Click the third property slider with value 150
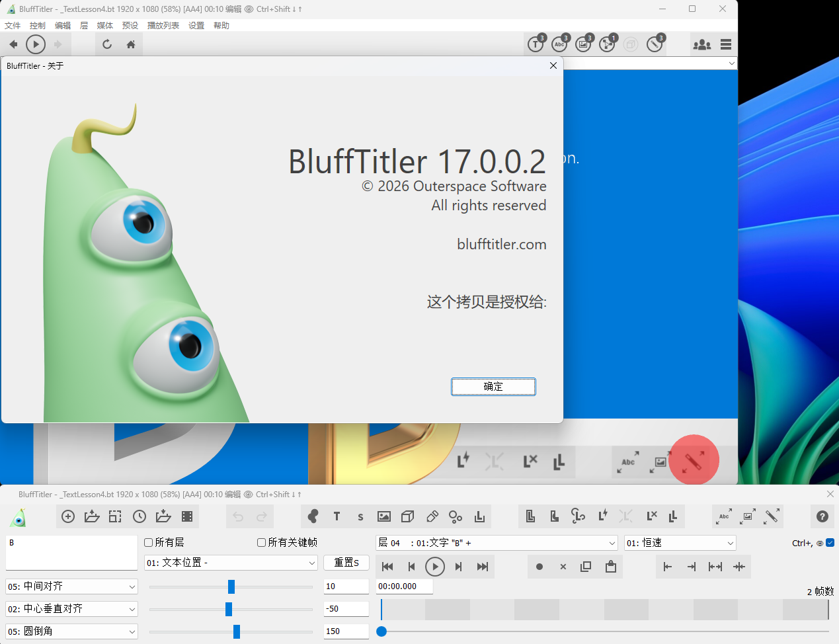839x644 pixels. pos(231,631)
